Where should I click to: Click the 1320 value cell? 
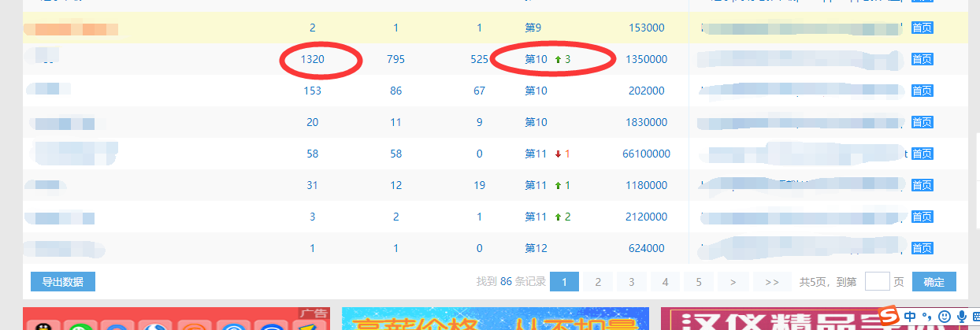coord(313,59)
